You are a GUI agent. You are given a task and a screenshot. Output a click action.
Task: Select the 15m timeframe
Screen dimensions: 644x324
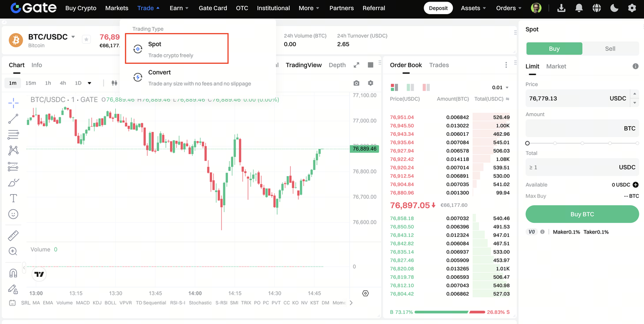coord(31,83)
